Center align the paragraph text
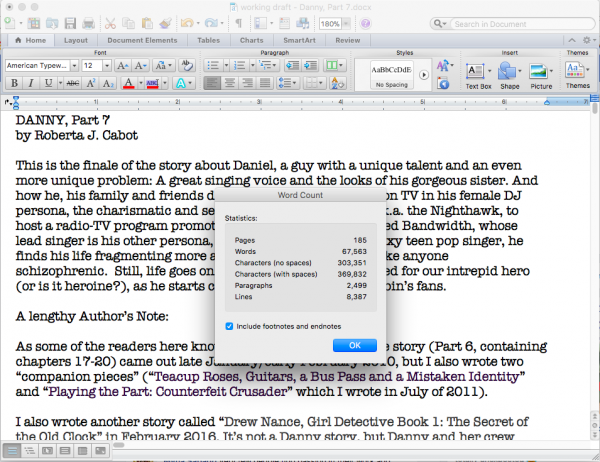600x462 pixels. 229,83
